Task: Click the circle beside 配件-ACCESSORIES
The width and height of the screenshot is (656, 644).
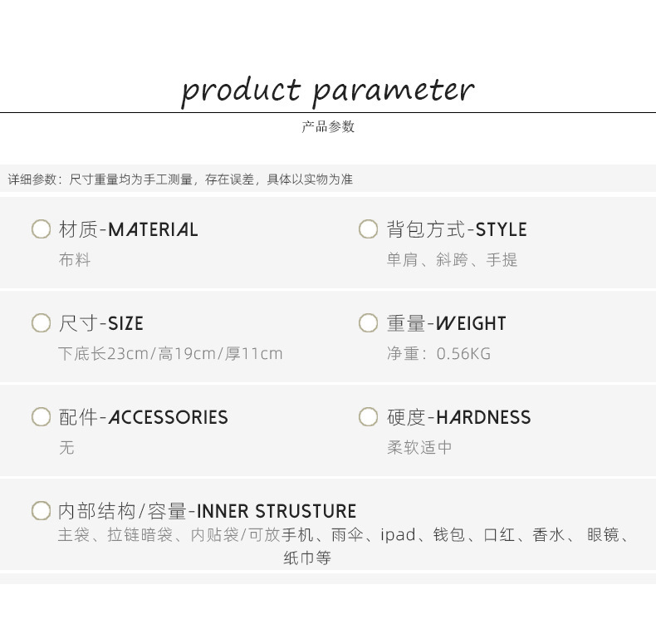Action: click(x=41, y=416)
